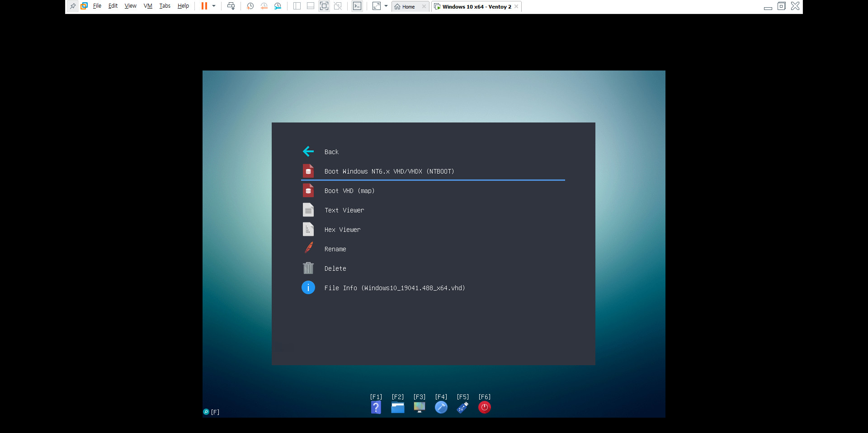Click the [F6] label text
This screenshot has height=433, width=868.
point(485,397)
